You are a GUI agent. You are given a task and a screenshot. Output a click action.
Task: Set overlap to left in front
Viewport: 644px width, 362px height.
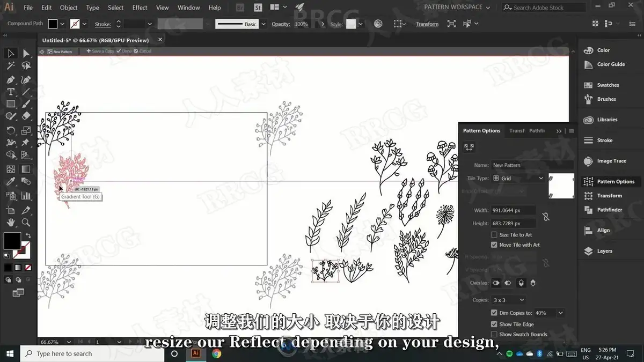(x=496, y=283)
